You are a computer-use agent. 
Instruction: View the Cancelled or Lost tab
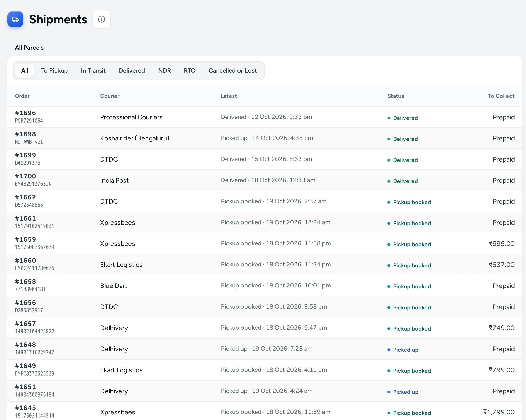click(233, 70)
